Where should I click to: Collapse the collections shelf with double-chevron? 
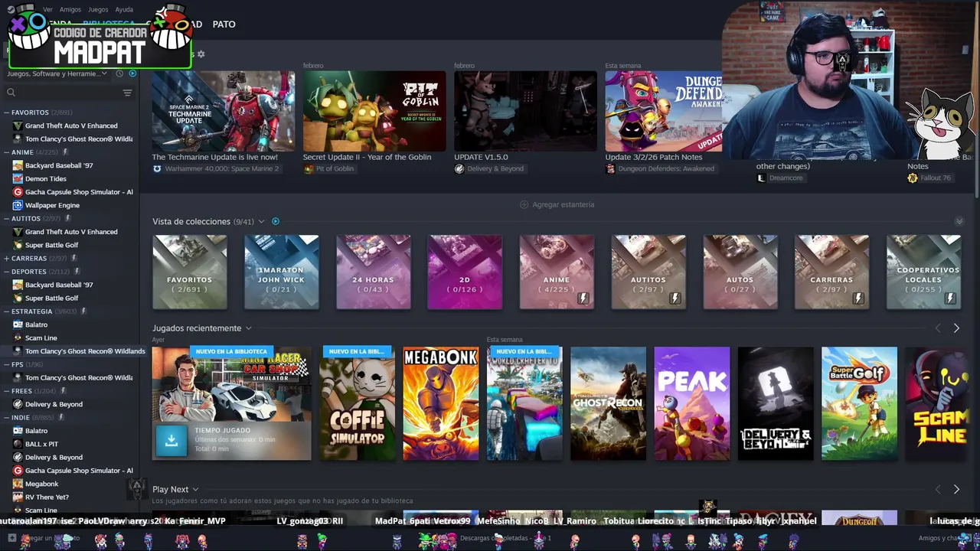pos(959,222)
